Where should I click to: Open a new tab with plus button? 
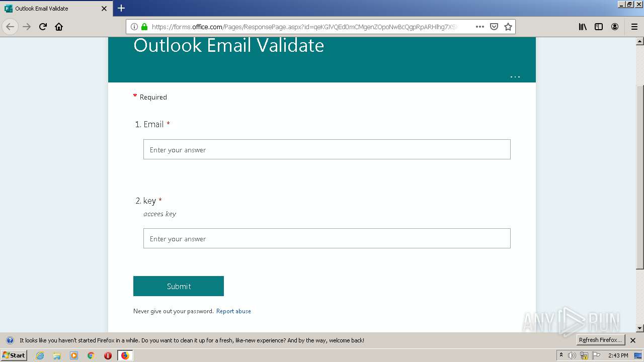tap(121, 8)
